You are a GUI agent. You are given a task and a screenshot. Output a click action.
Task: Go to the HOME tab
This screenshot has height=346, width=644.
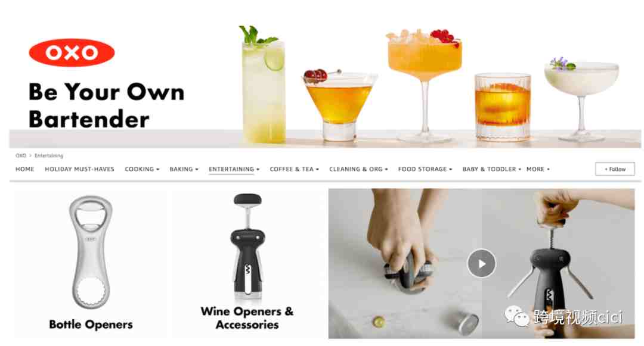24,169
